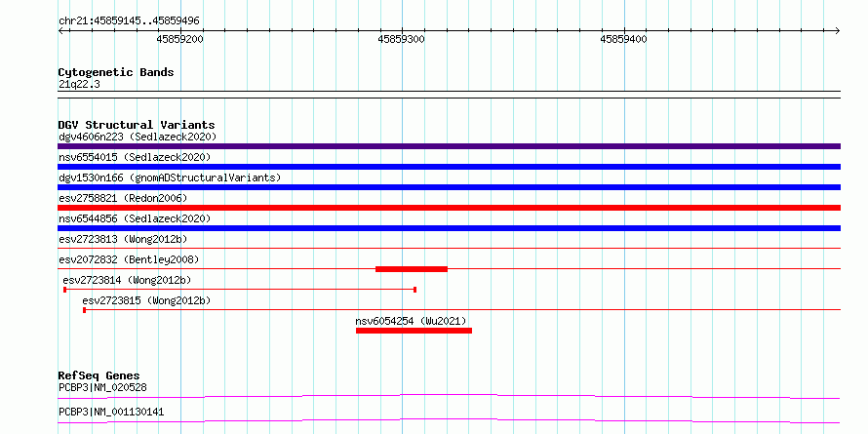Image resolution: width=868 pixels, height=434 pixels.
Task: Open variant nsv6554015 (Sedlazeck2020) label
Action: (135, 157)
